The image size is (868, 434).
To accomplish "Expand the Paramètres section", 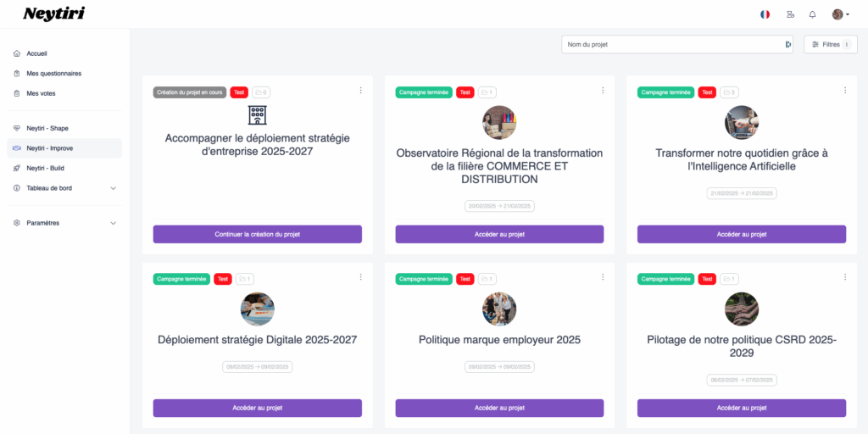I will [64, 223].
